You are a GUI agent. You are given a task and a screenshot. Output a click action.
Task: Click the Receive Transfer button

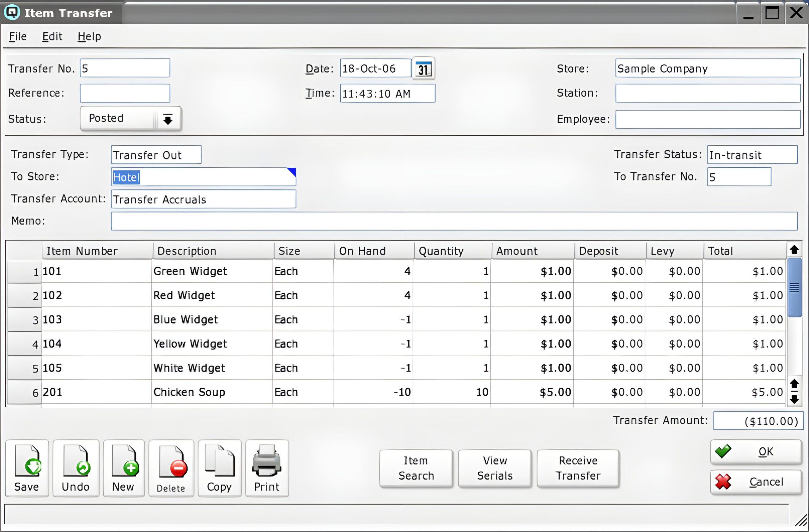(578, 468)
